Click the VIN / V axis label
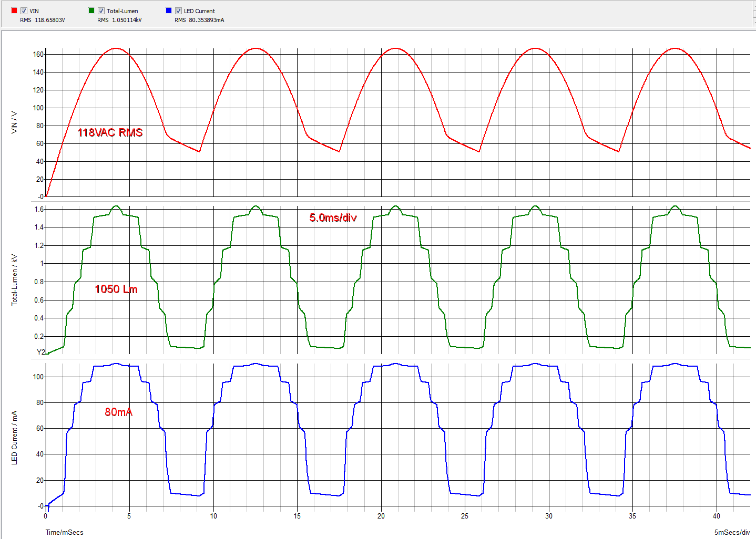The height and width of the screenshot is (539, 756). pos(14,122)
